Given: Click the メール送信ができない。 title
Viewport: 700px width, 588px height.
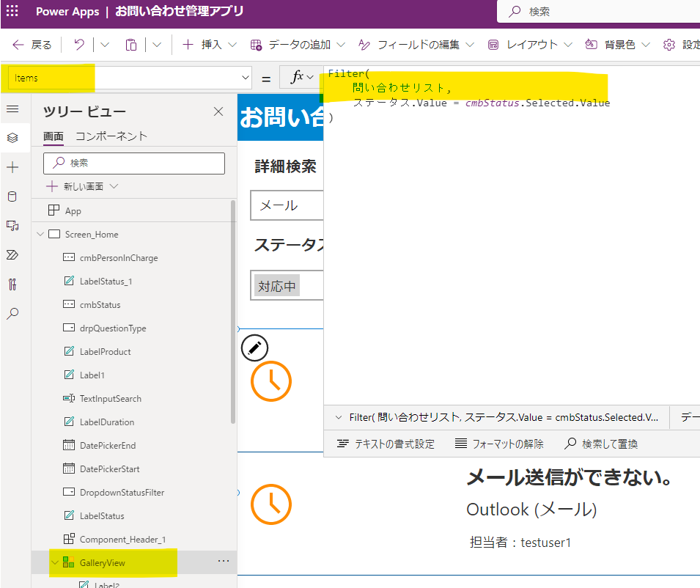Looking at the screenshot, I should point(570,477).
